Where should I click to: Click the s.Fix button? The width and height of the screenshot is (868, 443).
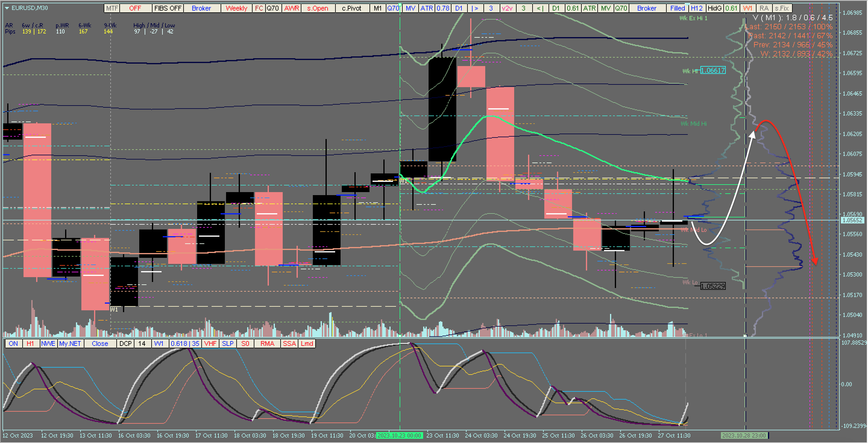click(782, 8)
